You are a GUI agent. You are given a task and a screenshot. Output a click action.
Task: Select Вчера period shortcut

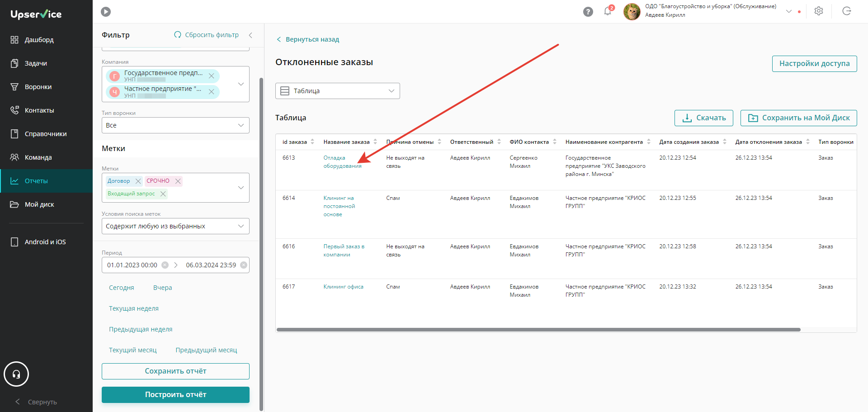pyautogui.click(x=163, y=288)
